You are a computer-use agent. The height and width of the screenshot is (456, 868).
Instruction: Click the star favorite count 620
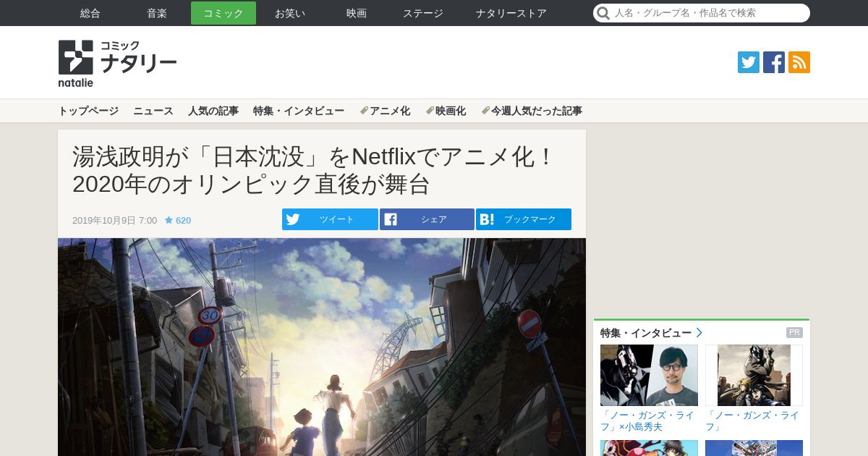tap(178, 220)
